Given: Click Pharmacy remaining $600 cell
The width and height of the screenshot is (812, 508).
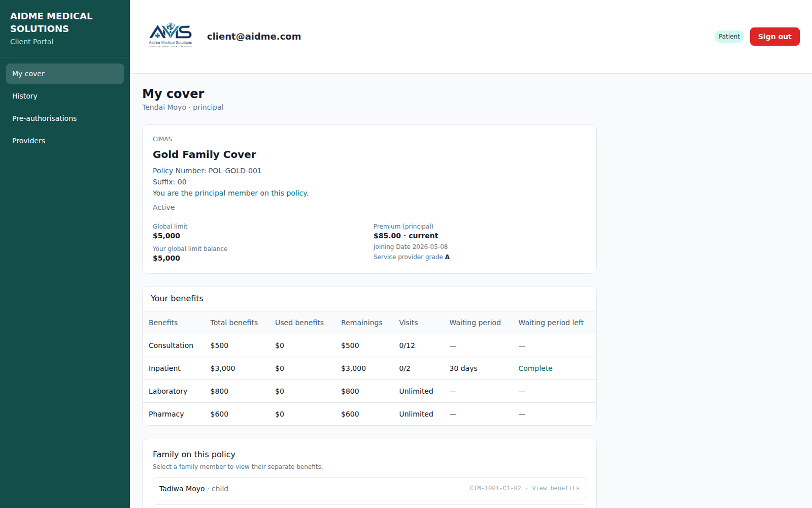Looking at the screenshot, I should click(350, 414).
